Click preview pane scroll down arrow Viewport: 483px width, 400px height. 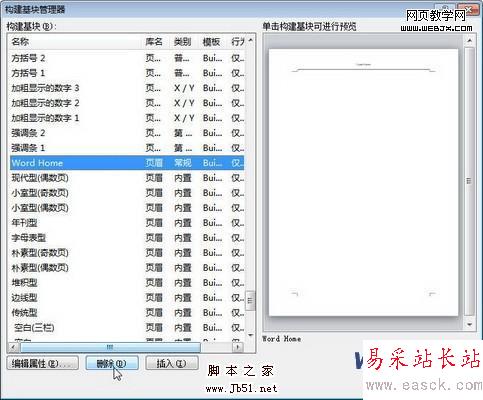[469, 324]
